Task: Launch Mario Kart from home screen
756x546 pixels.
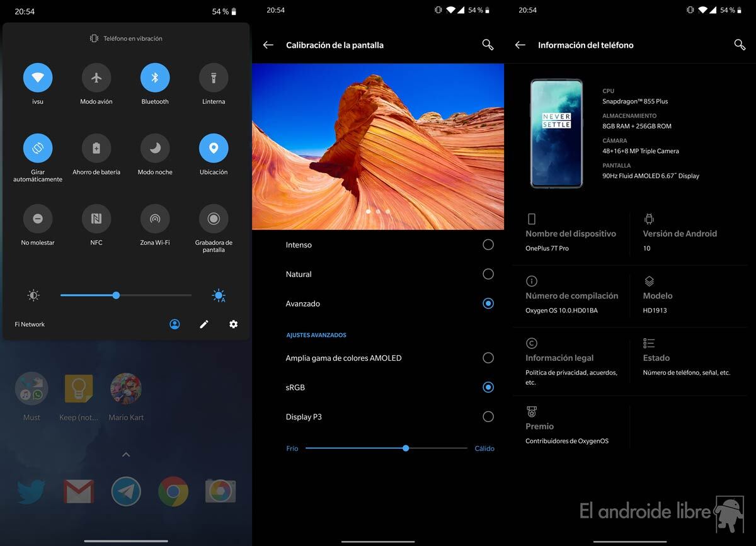Action: [x=126, y=389]
